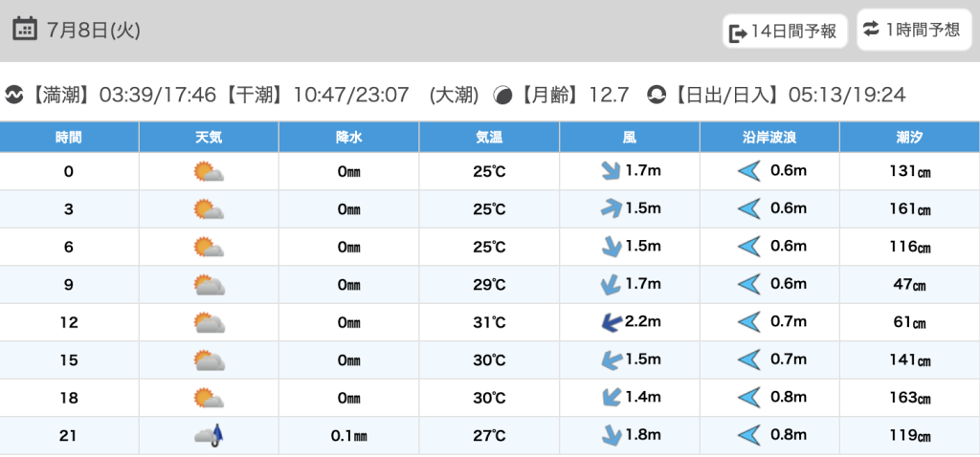
Task: Click the 沿岸波浪 column header
Action: 769,138
